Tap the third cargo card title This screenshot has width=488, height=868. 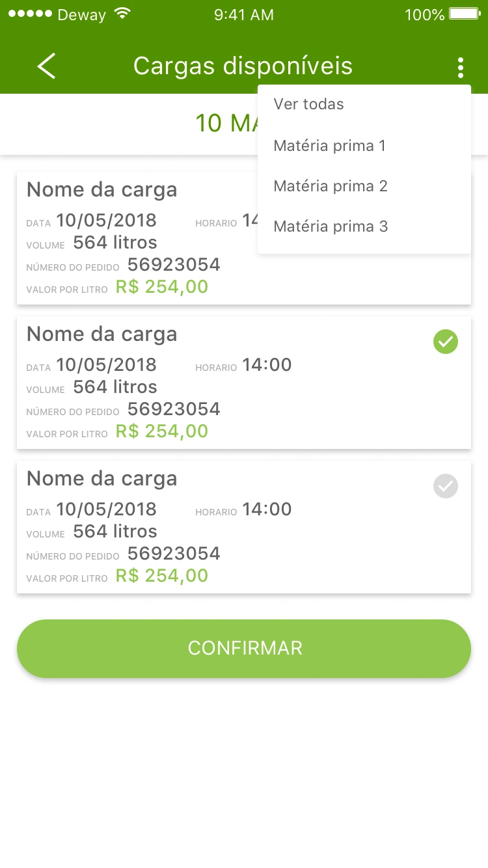point(102,479)
